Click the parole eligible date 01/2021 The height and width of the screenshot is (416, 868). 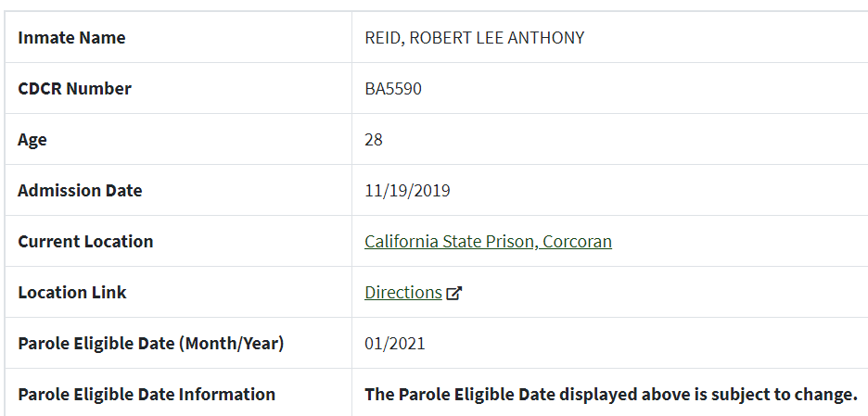[x=395, y=344]
